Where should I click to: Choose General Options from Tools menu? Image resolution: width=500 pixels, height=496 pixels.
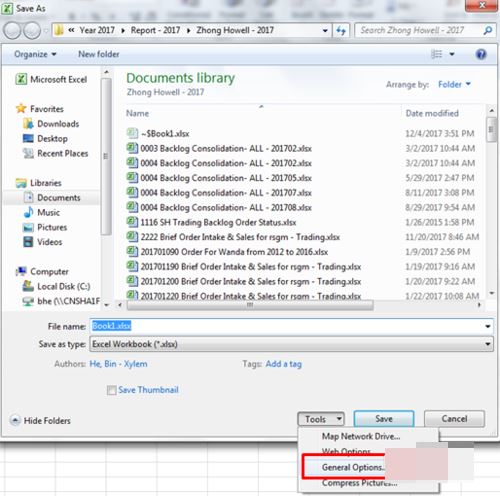pos(353,467)
